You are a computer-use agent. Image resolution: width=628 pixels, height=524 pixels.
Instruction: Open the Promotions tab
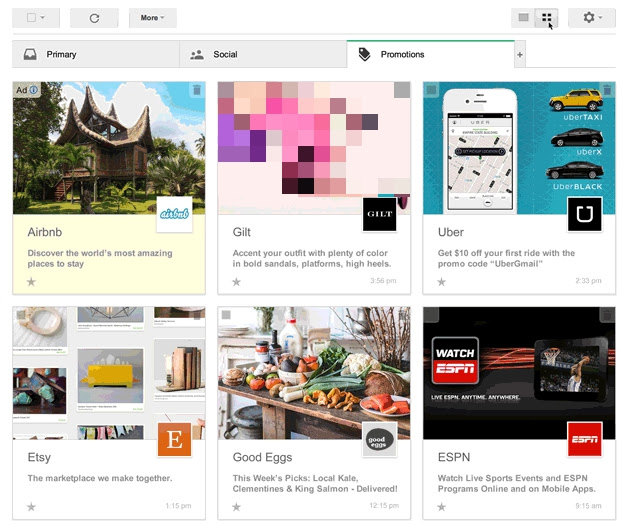(431, 54)
